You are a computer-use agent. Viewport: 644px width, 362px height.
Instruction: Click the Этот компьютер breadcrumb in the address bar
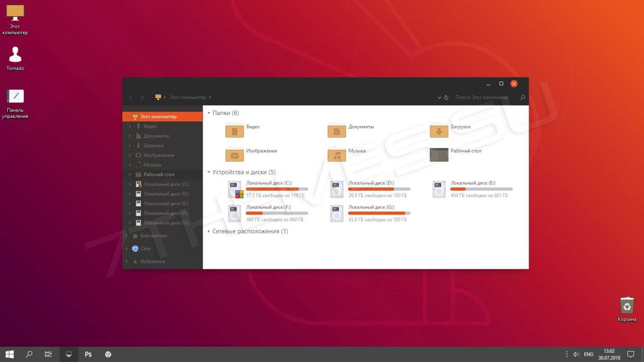coord(188,97)
